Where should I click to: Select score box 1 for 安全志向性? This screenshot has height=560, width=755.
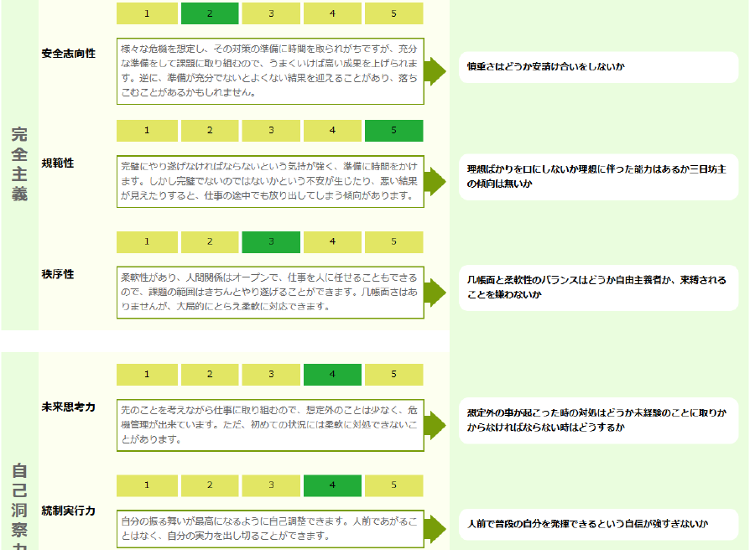tap(147, 13)
